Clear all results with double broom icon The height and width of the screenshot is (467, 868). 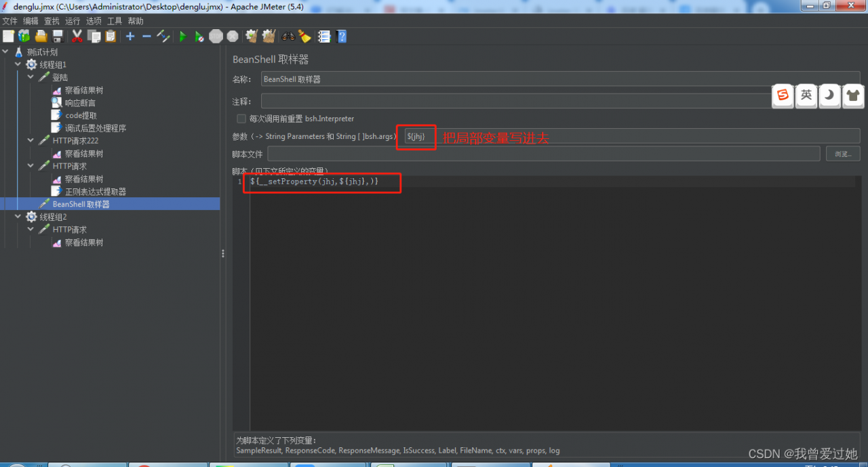point(269,36)
